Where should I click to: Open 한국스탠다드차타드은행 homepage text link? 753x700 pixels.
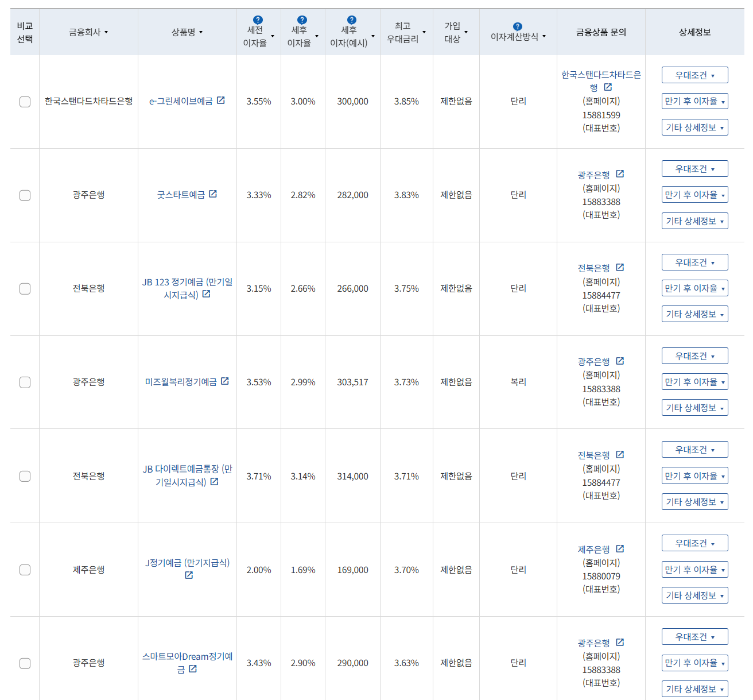click(601, 81)
